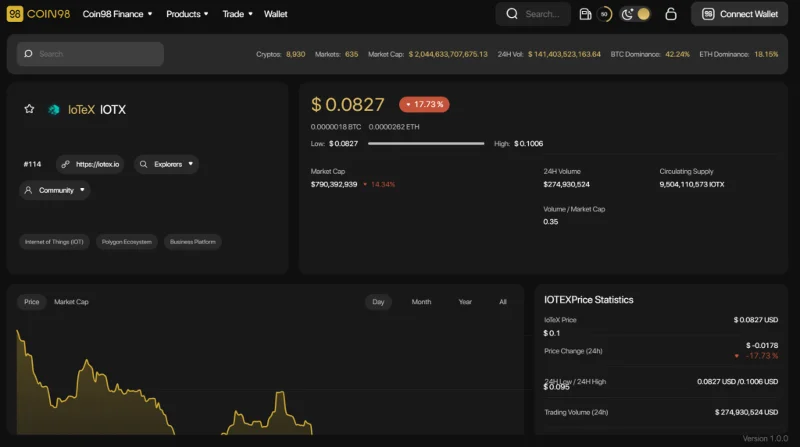Focus the market Search input box

(x=90, y=54)
